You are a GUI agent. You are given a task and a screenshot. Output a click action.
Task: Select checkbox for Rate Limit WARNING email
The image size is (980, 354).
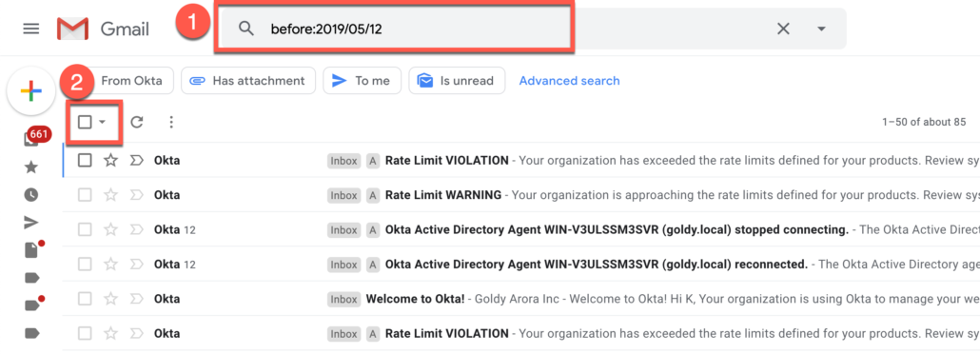coord(85,195)
